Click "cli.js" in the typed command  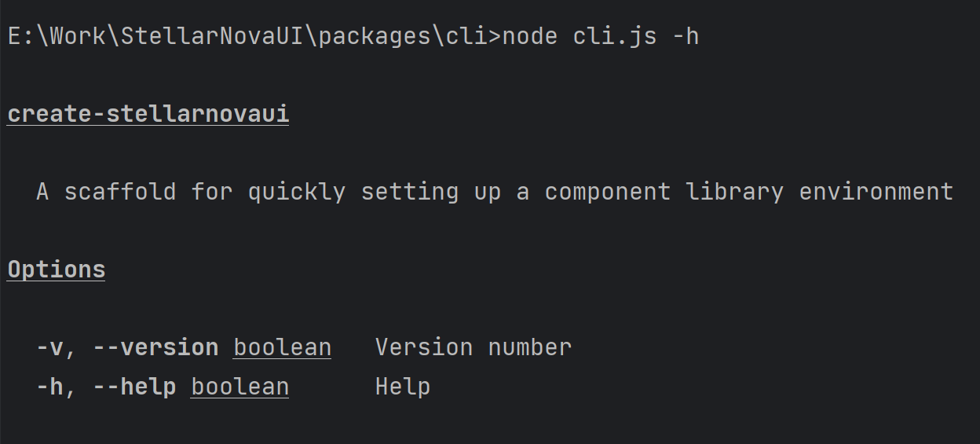point(615,37)
